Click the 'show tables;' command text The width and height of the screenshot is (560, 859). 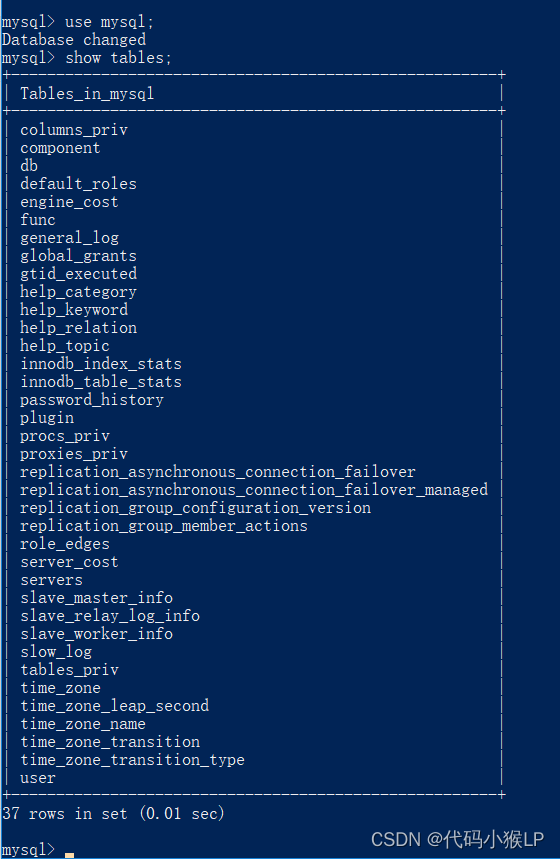(x=118, y=58)
